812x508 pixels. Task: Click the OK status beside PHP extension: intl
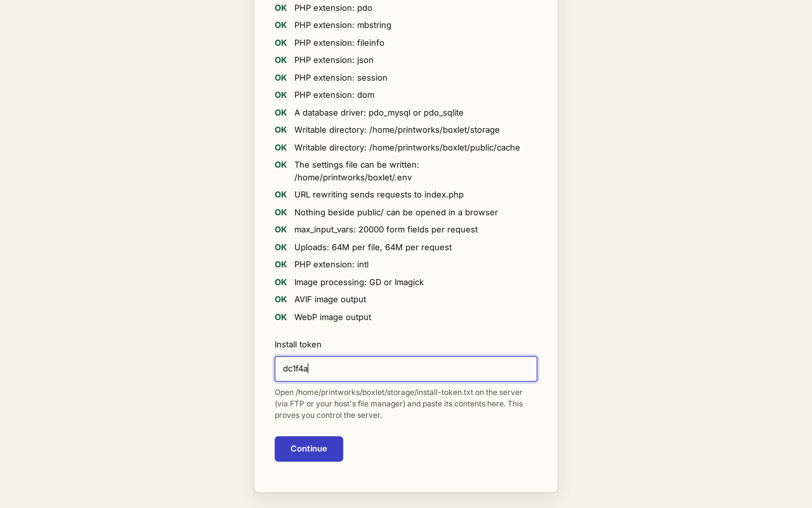point(280,264)
